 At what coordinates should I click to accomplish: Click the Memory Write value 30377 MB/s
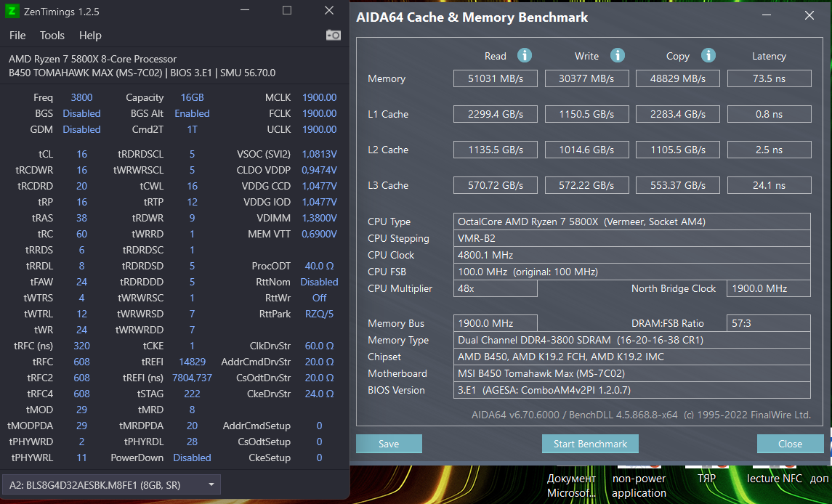pyautogui.click(x=587, y=78)
